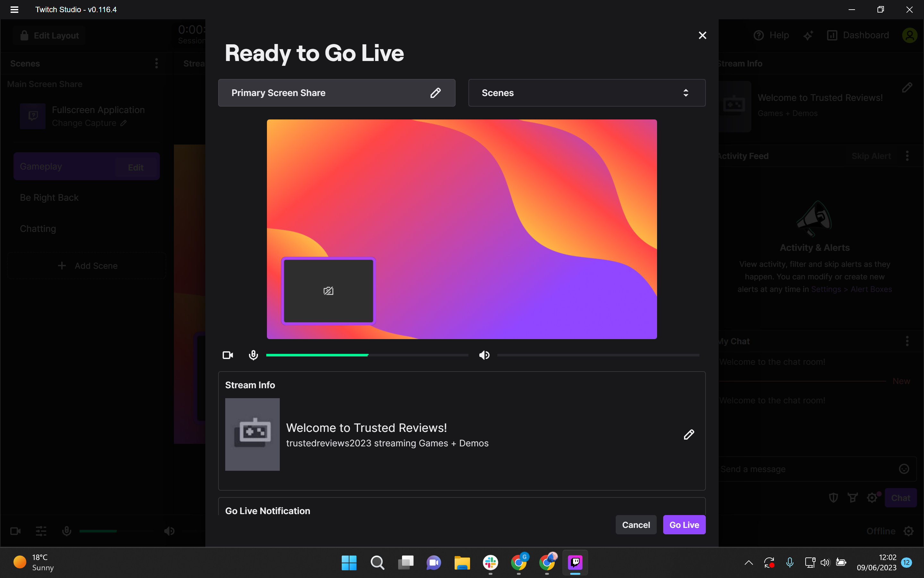The height and width of the screenshot is (578, 924).
Task: Open the Dashboard
Action: click(858, 35)
